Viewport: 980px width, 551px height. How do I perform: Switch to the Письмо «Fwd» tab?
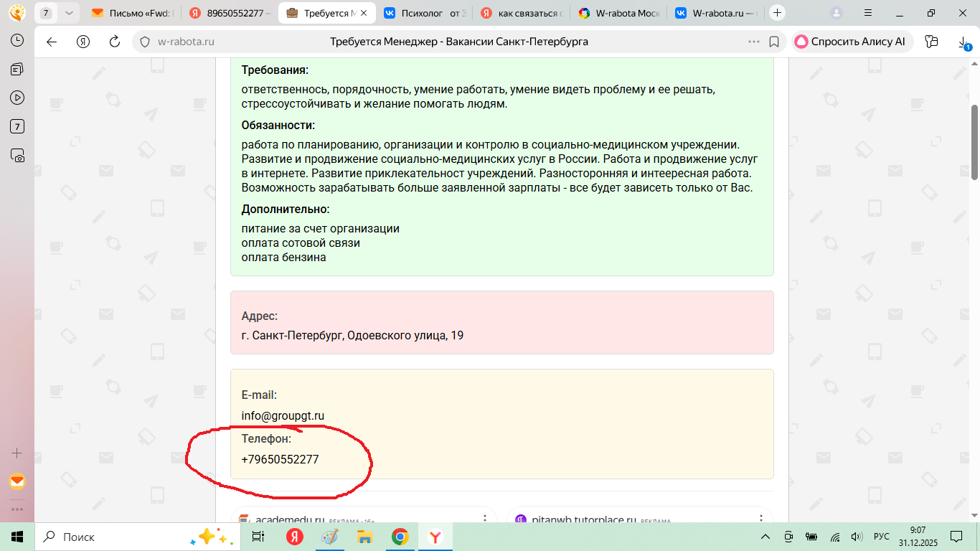click(x=133, y=13)
